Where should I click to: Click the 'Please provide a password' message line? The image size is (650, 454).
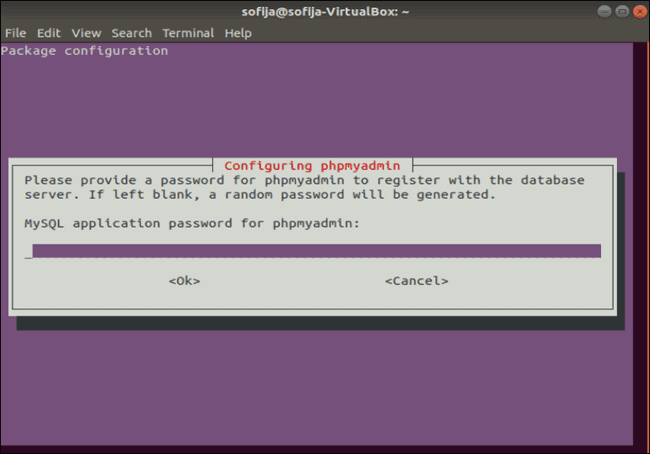304,180
